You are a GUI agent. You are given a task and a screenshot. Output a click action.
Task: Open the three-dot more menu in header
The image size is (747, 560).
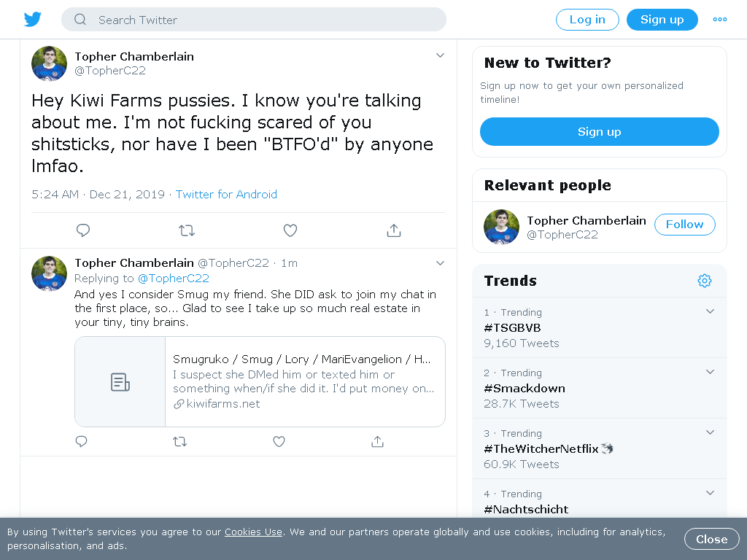tap(720, 20)
